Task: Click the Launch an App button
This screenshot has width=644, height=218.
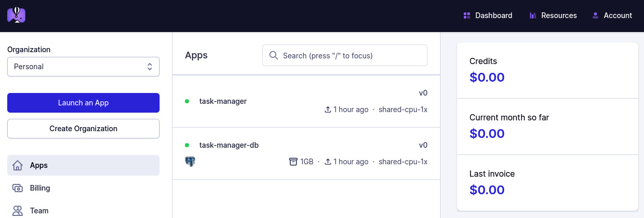Action: point(83,103)
